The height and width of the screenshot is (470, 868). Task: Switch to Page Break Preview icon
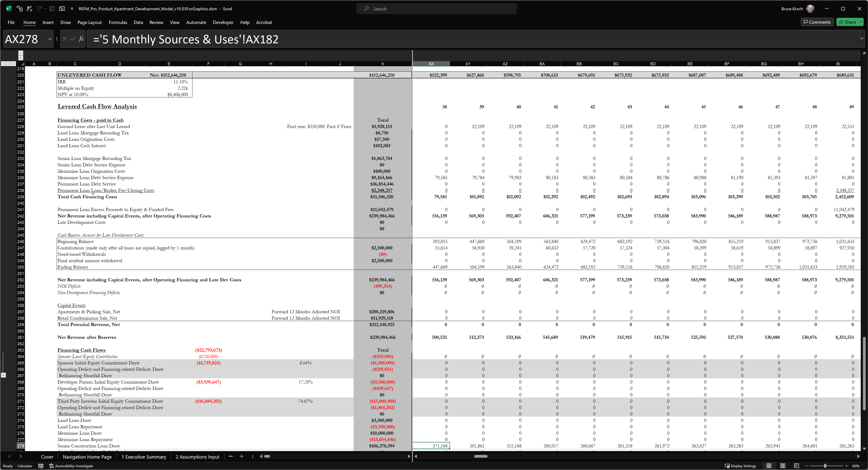(796, 466)
